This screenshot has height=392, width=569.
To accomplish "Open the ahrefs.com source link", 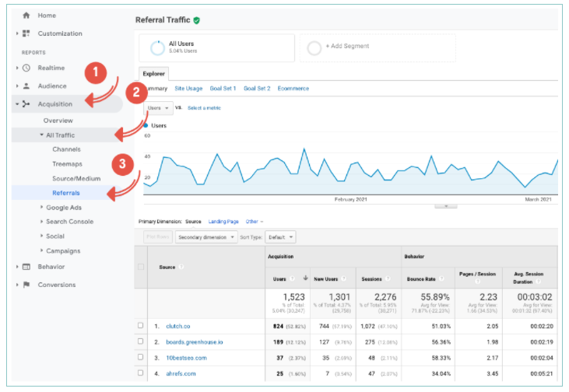I will coord(181,373).
